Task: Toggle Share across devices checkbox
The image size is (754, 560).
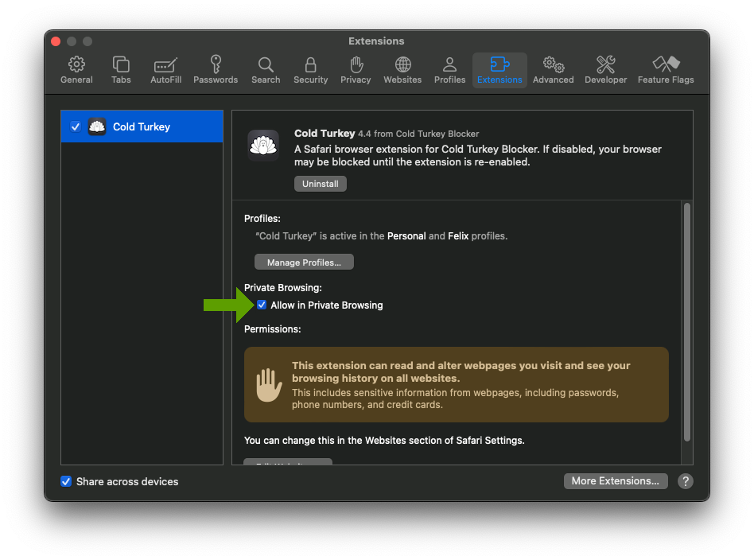Action: (66, 481)
